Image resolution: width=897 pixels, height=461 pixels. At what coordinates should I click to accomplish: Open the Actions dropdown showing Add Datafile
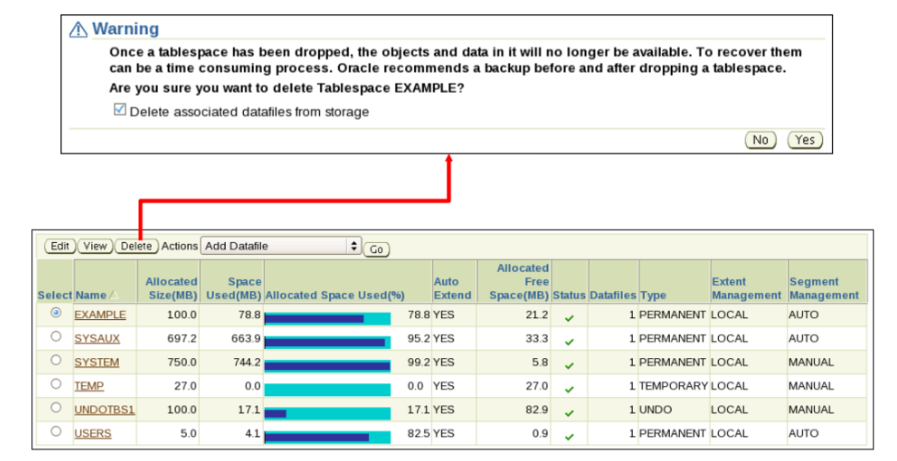click(x=281, y=246)
